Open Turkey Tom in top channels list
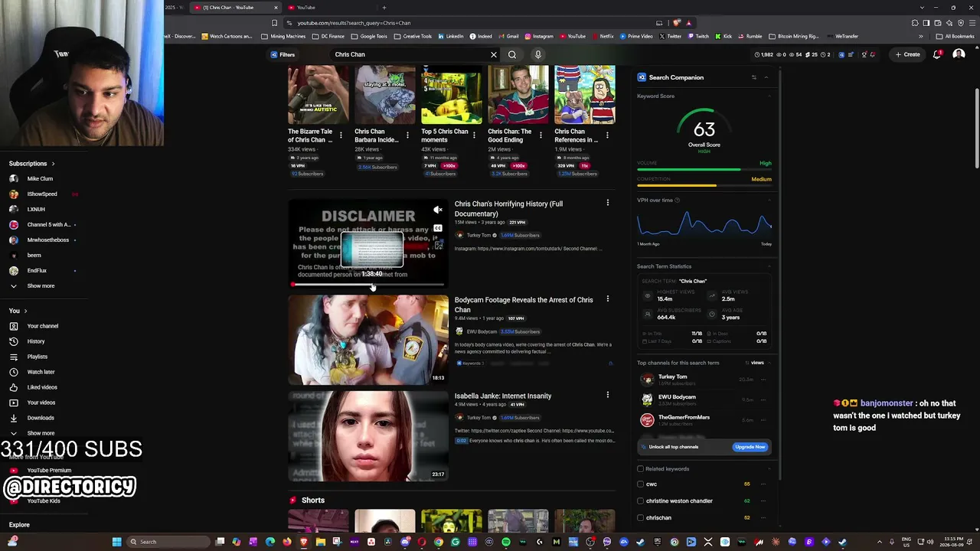The image size is (980, 551). 672,377
